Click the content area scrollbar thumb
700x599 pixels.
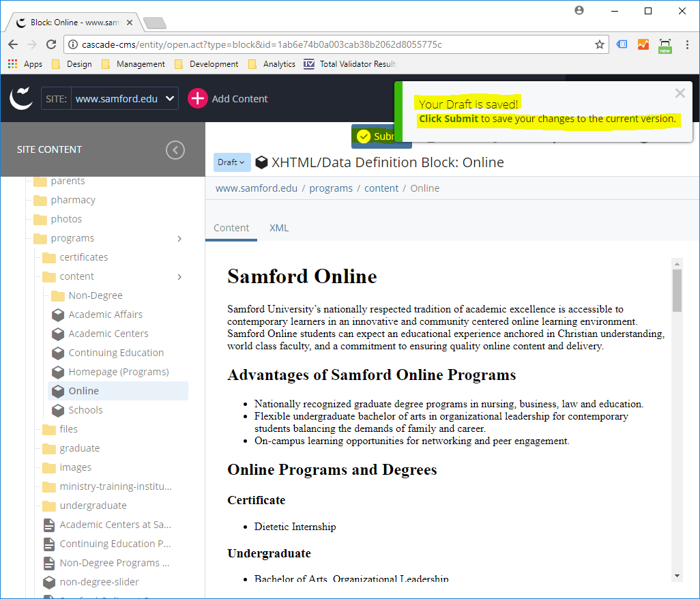(677, 291)
